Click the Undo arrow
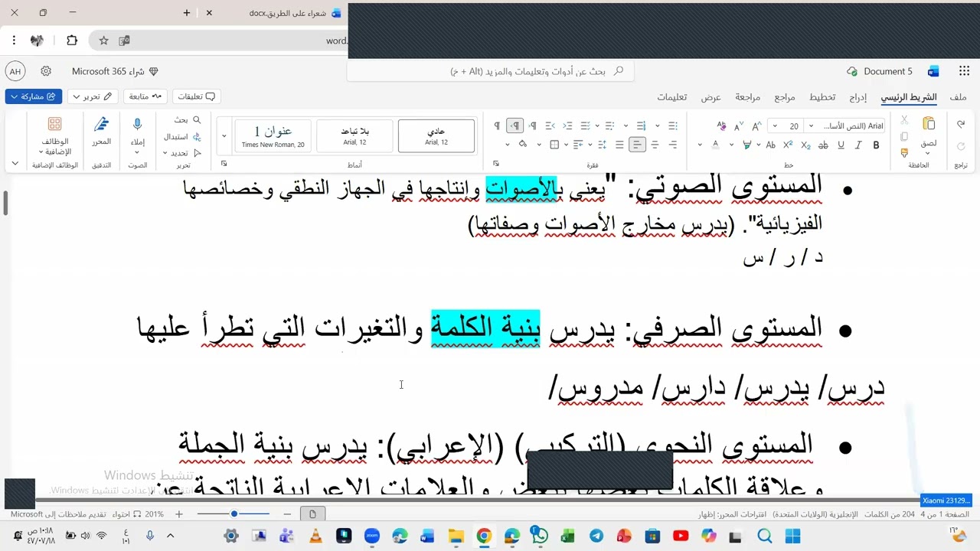The width and height of the screenshot is (980, 551). (961, 125)
